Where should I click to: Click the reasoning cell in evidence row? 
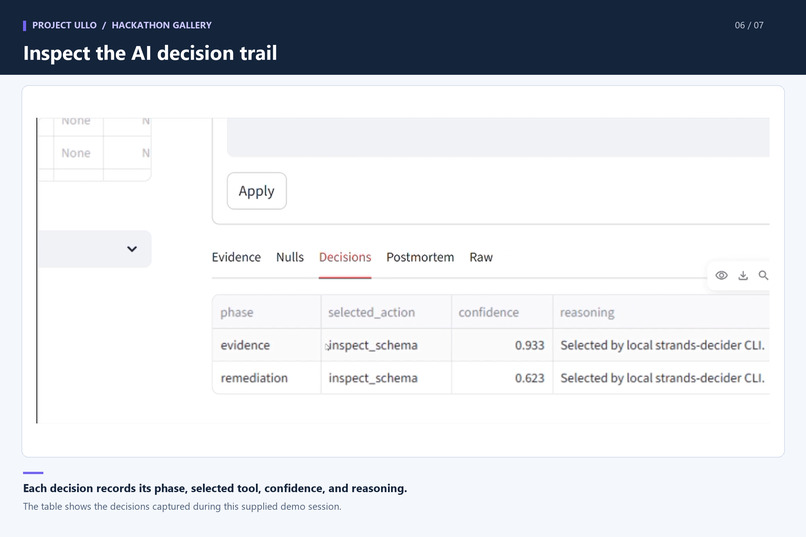pyautogui.click(x=661, y=345)
